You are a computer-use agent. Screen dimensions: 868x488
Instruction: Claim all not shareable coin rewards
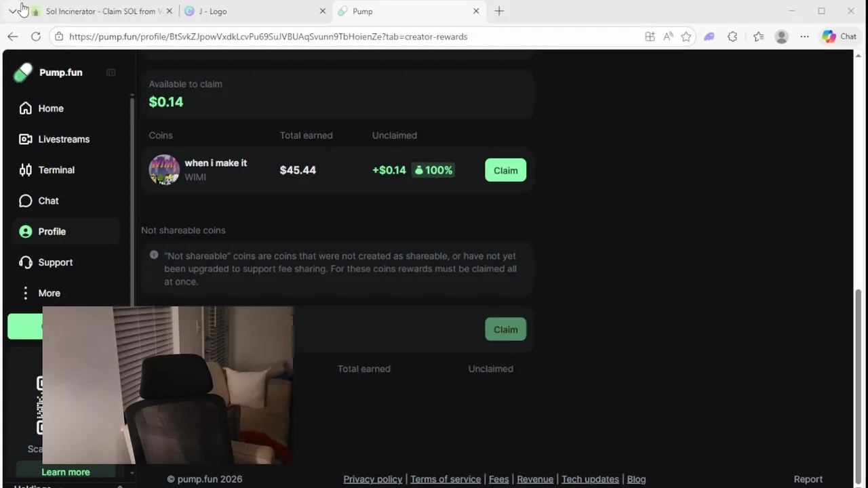point(505,329)
